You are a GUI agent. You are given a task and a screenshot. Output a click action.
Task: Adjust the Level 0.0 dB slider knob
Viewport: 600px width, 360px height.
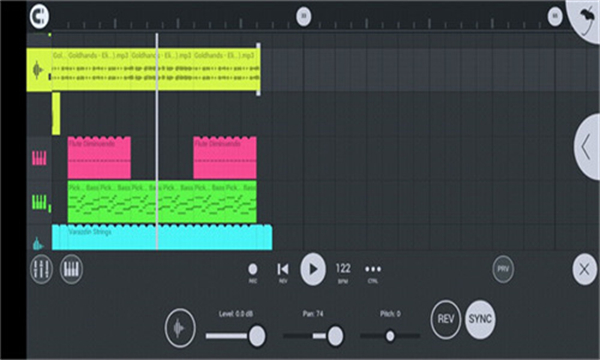(257, 336)
